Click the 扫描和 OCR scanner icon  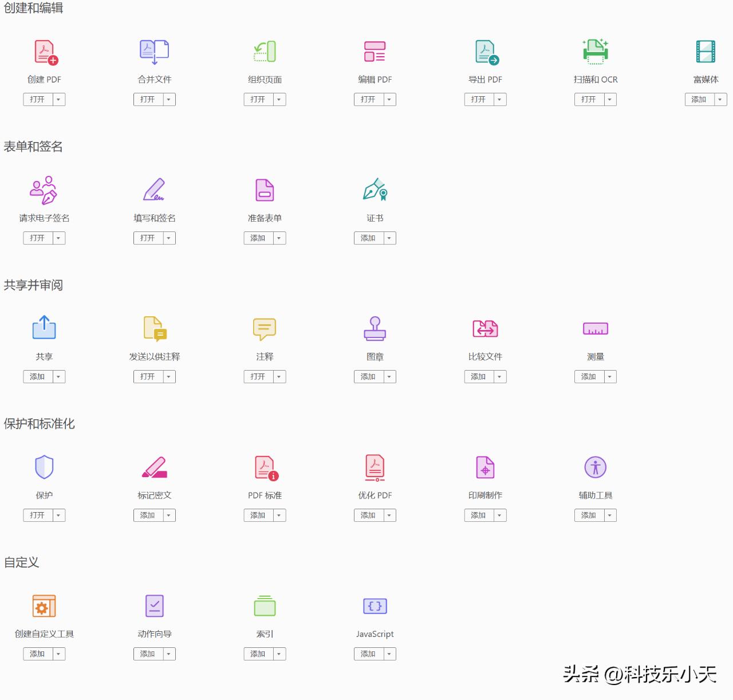point(595,52)
